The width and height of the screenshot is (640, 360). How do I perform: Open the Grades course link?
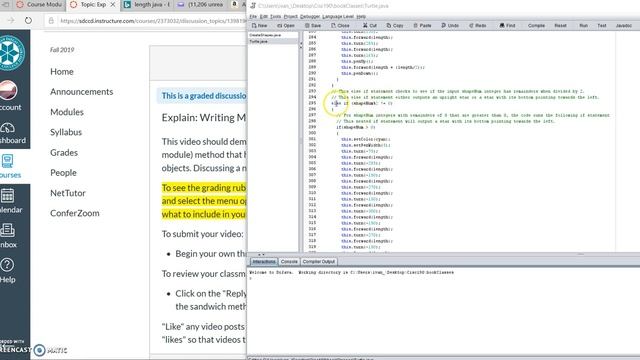64,152
